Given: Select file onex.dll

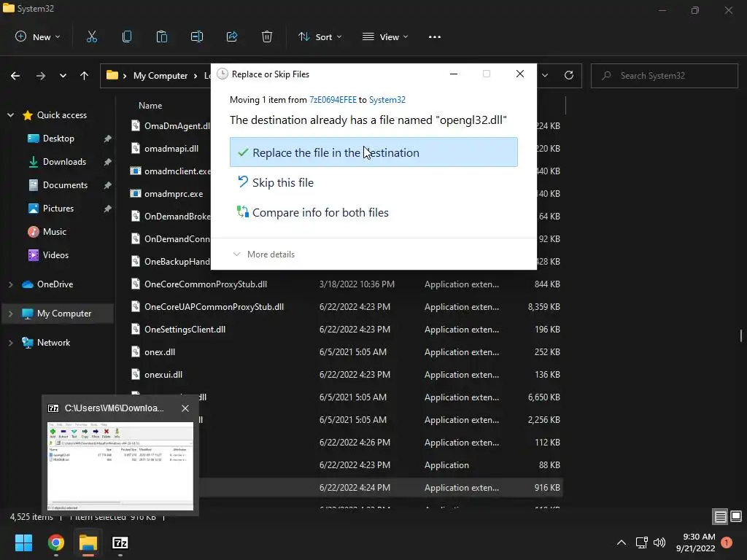Looking at the screenshot, I should coord(160,352).
